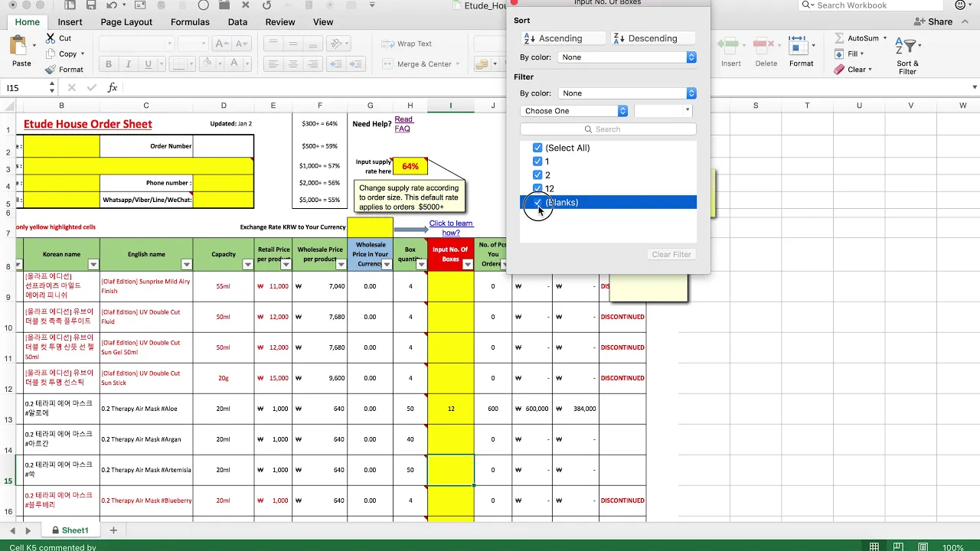Screen dimensions: 980x551
Task: Open the Read FAQ link
Action: point(403,124)
